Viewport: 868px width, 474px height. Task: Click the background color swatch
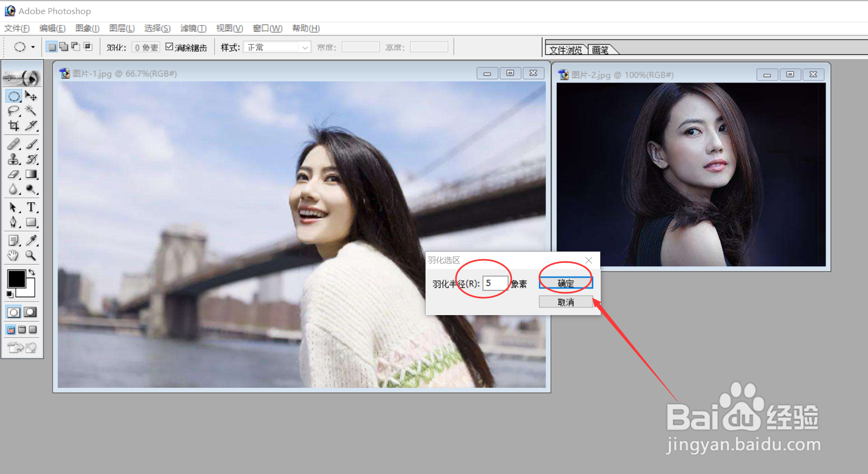click(29, 292)
